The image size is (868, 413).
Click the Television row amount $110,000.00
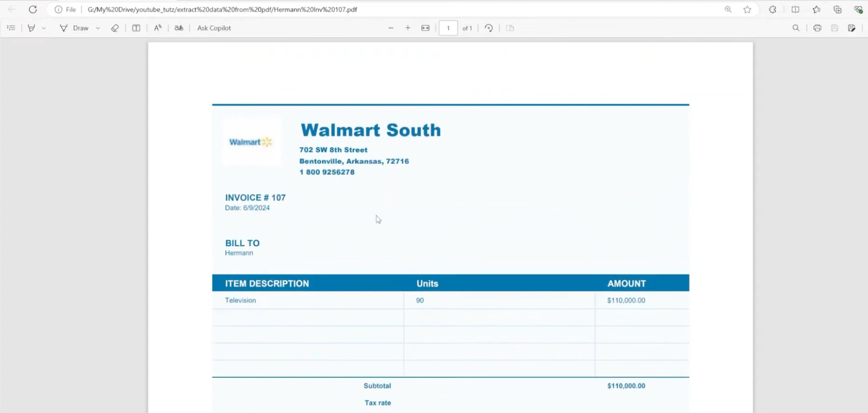(627, 300)
